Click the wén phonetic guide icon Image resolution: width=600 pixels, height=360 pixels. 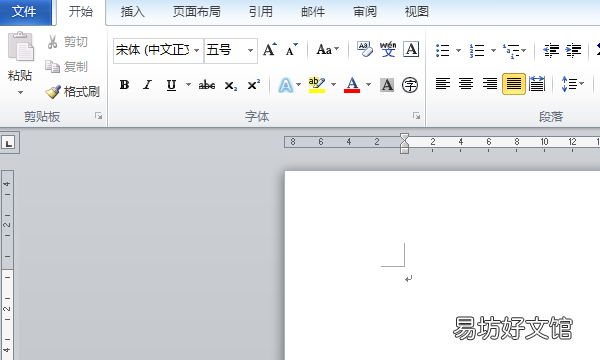[388, 49]
